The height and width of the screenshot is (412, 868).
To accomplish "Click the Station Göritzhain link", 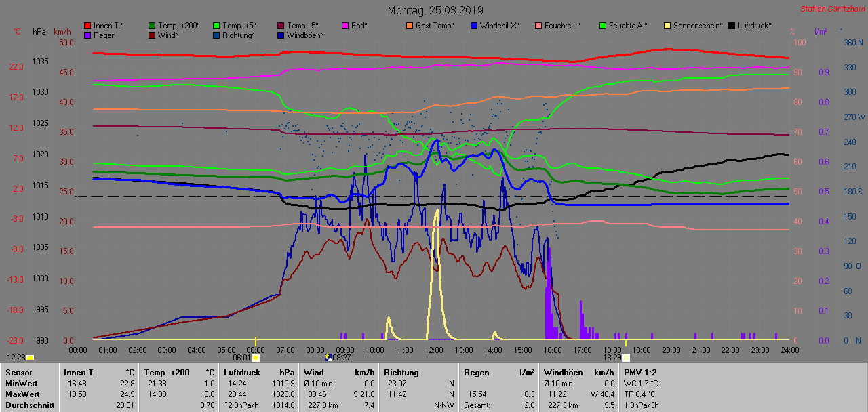I will (831, 9).
